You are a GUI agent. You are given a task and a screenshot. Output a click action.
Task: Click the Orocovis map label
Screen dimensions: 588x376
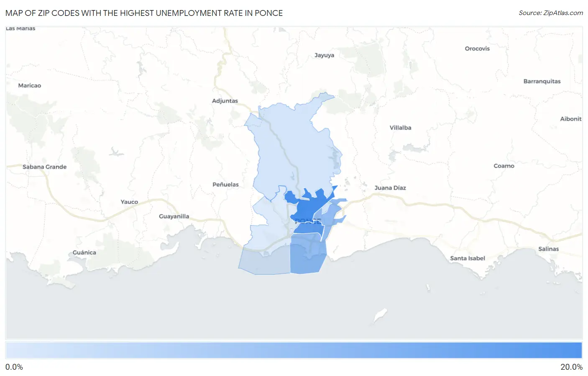(477, 49)
